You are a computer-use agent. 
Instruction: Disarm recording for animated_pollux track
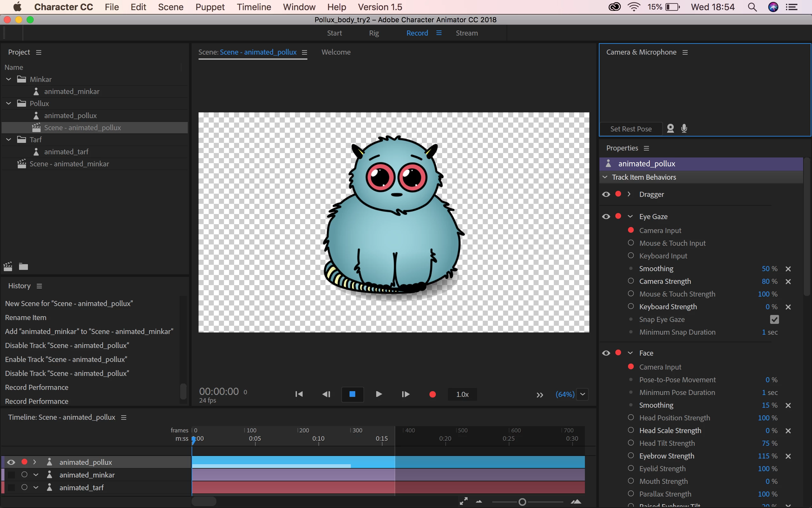tap(24, 462)
